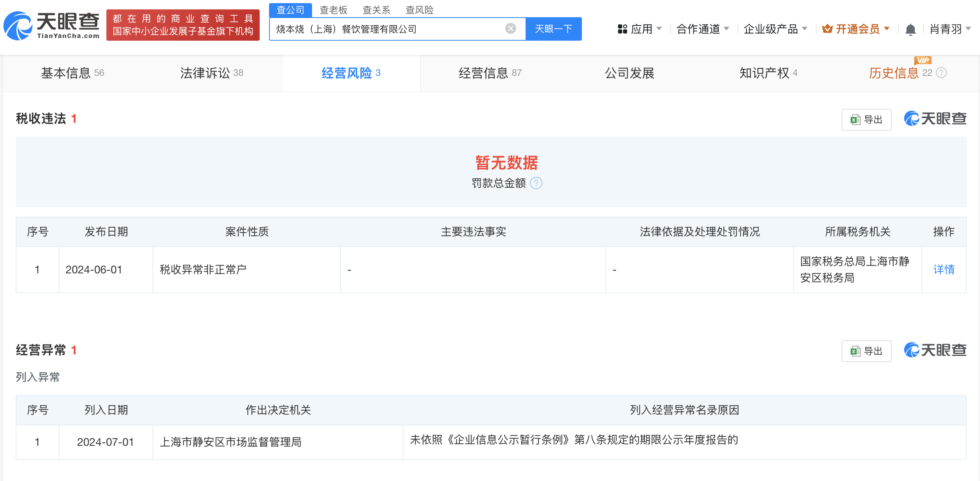The height and width of the screenshot is (481, 980).
Task: Click help icon next to 历史信息
Action: (x=942, y=73)
